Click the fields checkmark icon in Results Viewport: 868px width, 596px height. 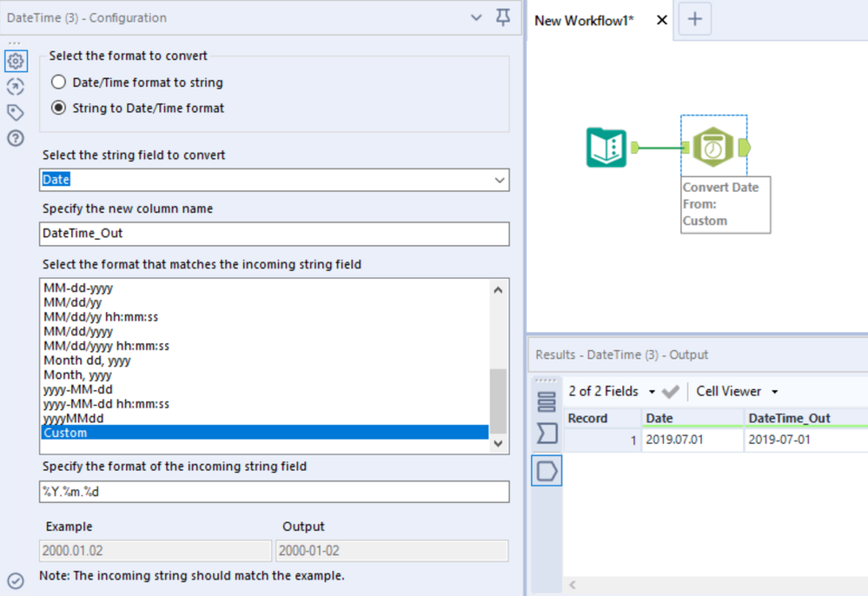671,392
